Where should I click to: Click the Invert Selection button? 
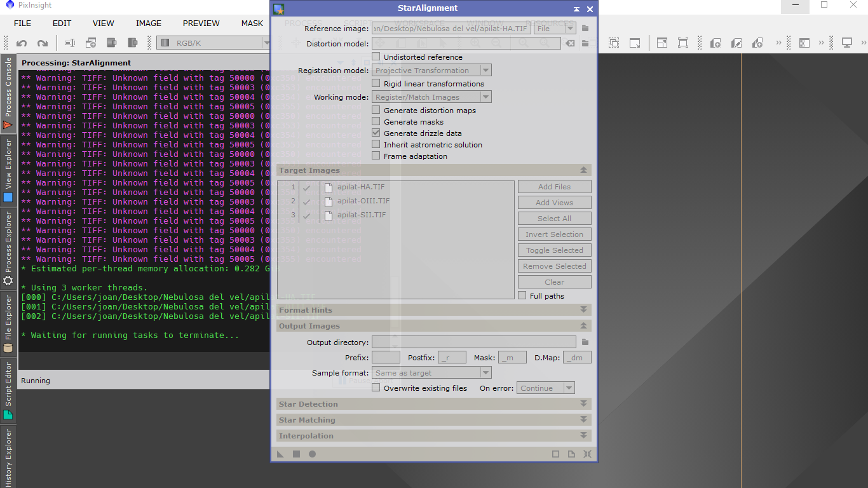click(x=555, y=234)
